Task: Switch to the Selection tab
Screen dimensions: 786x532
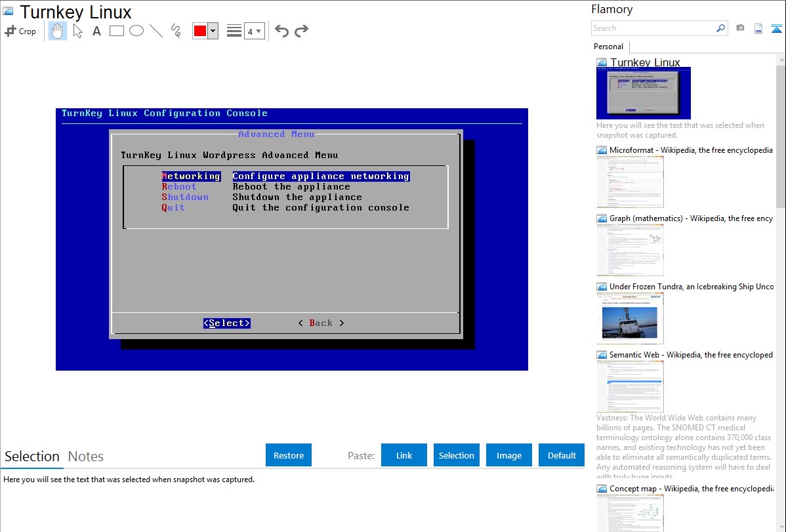Action: pyautogui.click(x=32, y=457)
